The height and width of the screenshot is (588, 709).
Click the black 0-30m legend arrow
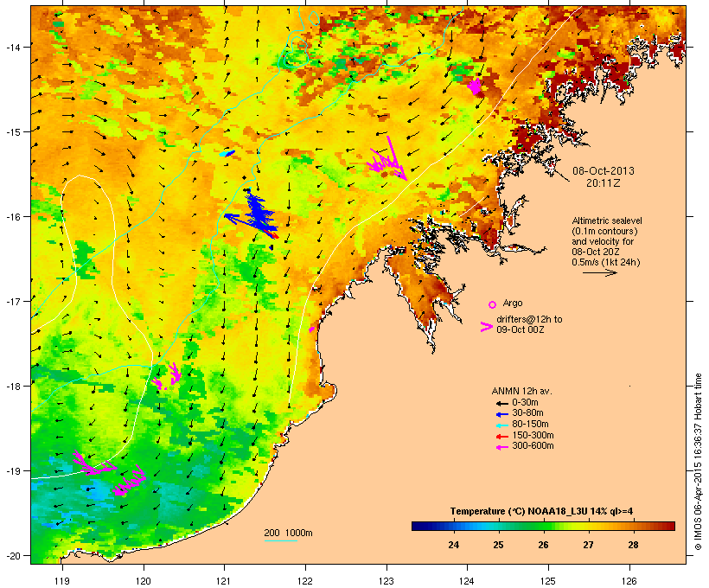(501, 403)
